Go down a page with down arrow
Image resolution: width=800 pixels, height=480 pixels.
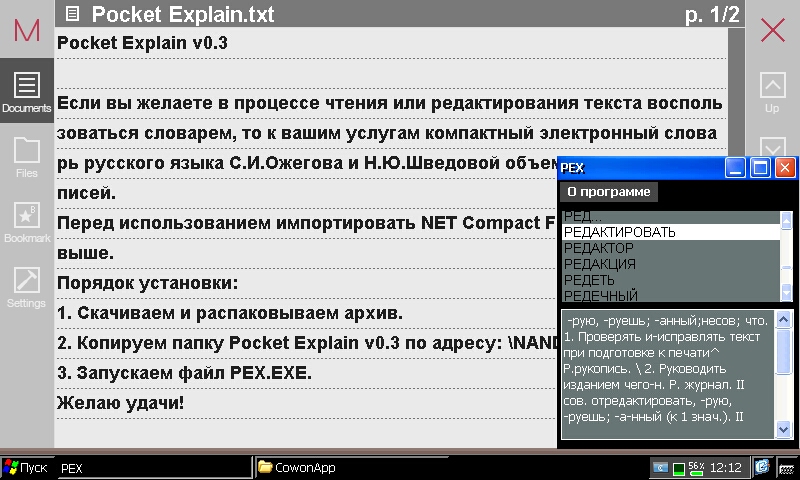772,147
